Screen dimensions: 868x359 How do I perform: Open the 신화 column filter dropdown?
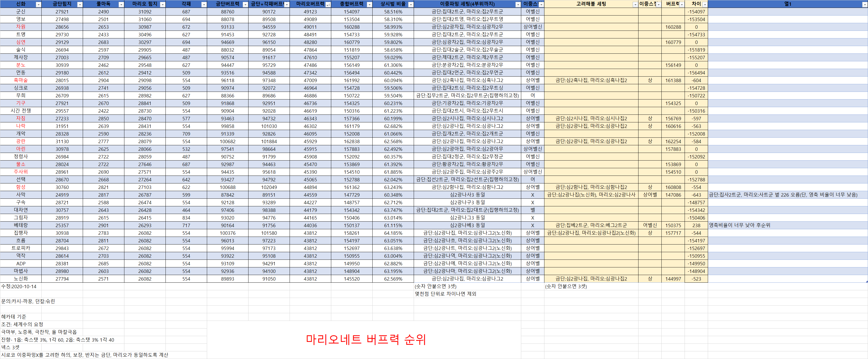click(38, 4)
